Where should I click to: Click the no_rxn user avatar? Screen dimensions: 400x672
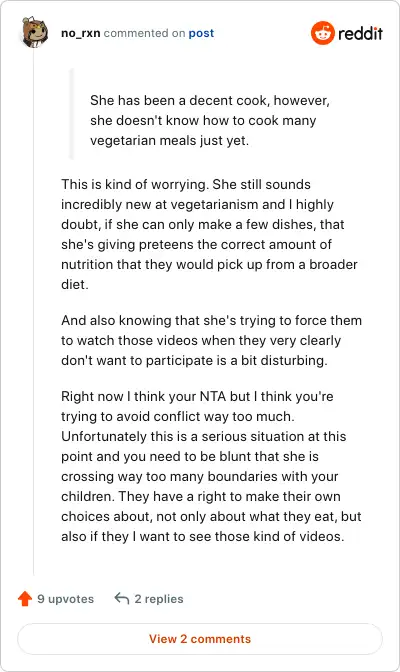34,33
